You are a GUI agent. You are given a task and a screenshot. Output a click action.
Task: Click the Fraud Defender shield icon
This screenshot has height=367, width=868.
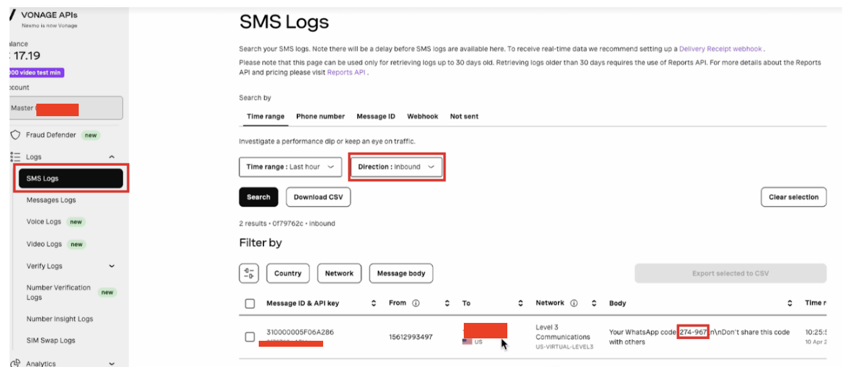tap(15, 135)
